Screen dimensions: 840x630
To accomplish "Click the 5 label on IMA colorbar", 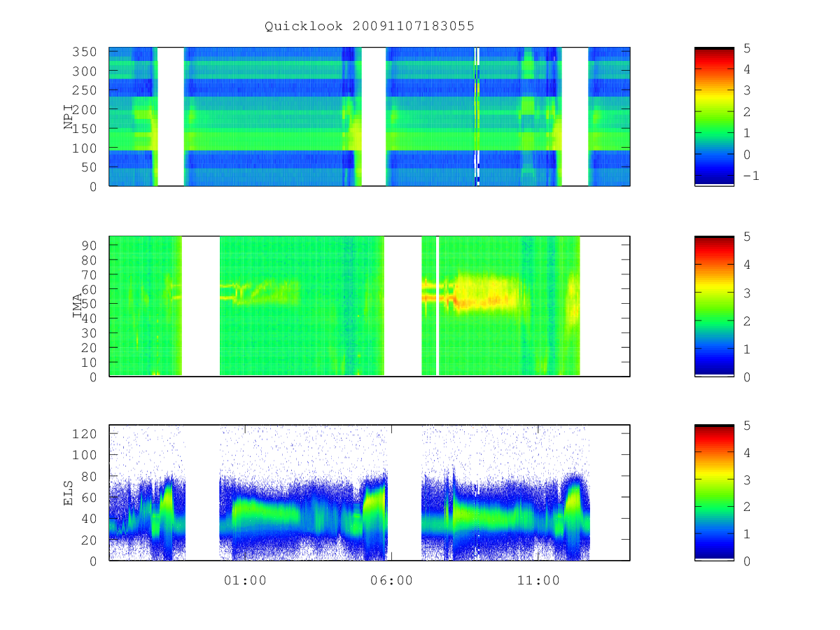I will click(746, 237).
